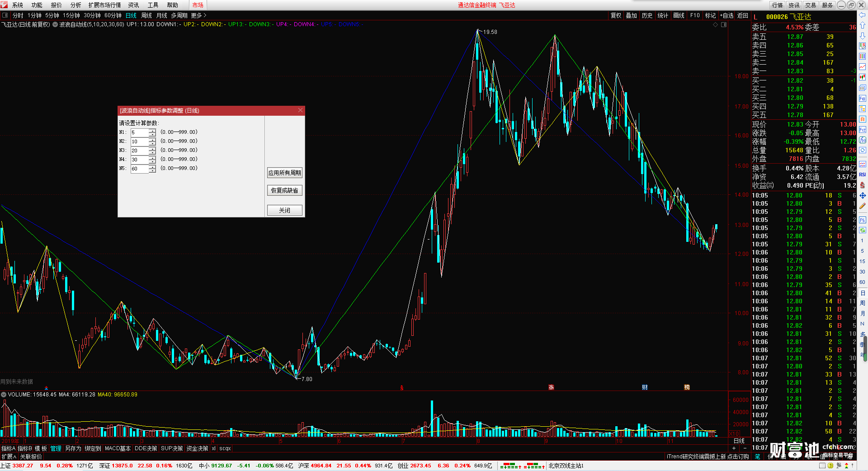Viewport: 868px width, 471px height.
Task: Click the RSI indicator sidebar icon
Action: click(x=862, y=174)
